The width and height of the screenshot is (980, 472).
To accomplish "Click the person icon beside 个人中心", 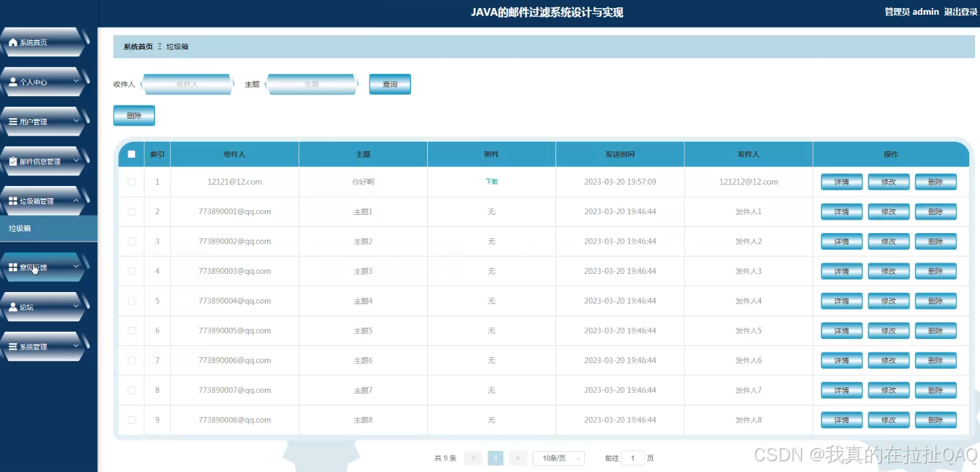I will coord(13,82).
